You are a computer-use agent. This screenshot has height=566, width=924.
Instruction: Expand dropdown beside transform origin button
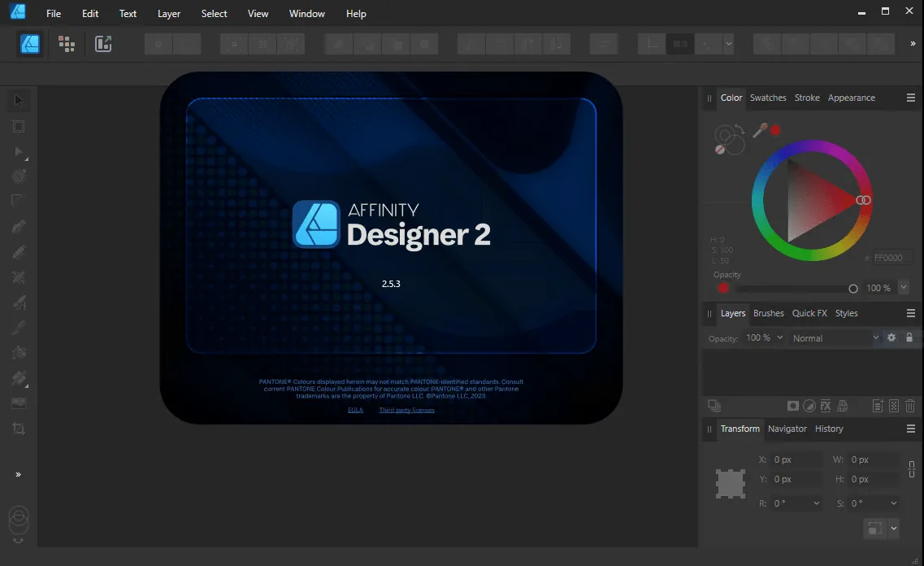(x=894, y=529)
